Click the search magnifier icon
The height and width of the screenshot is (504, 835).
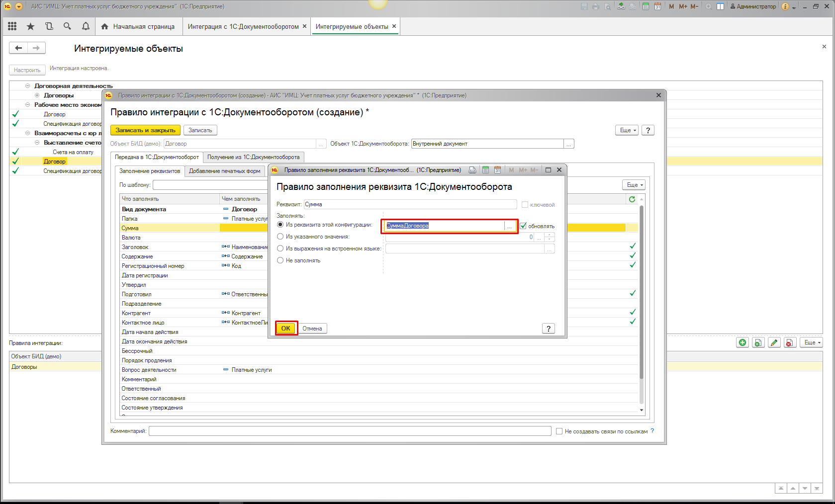click(67, 26)
